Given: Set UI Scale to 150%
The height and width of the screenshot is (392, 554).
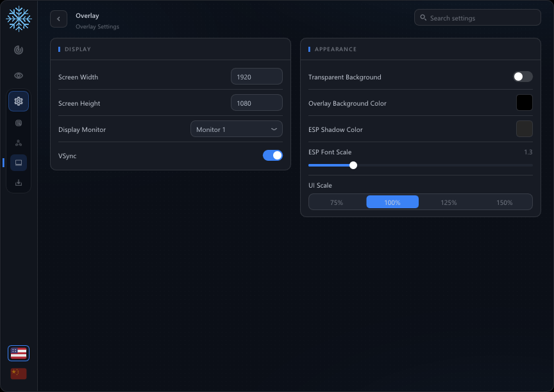Looking at the screenshot, I should (505, 202).
